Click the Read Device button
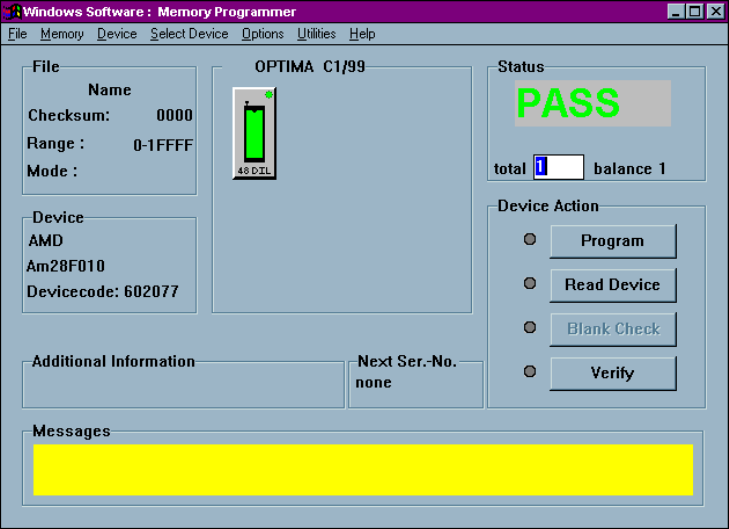729x529 pixels. 613,285
